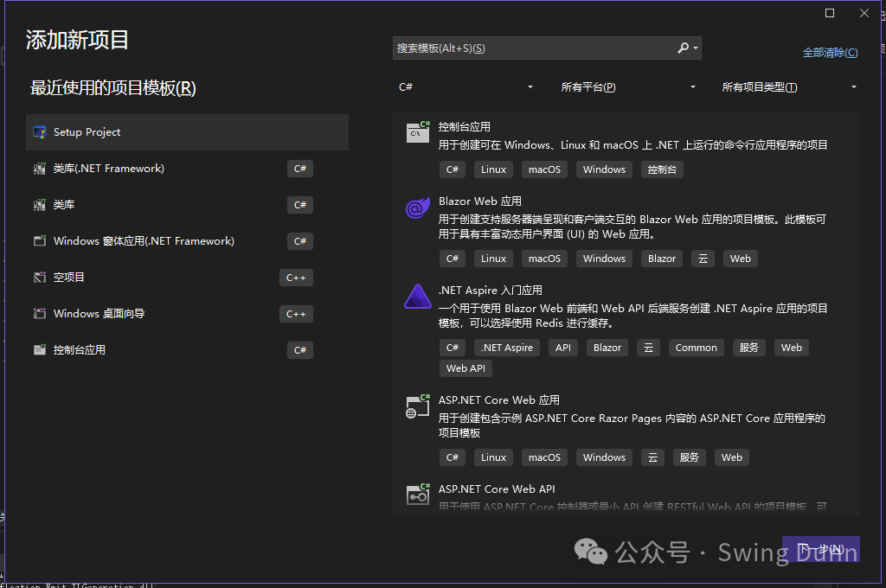The height and width of the screenshot is (588, 886).
Task: Select the Setup Project template icon
Action: point(39,131)
